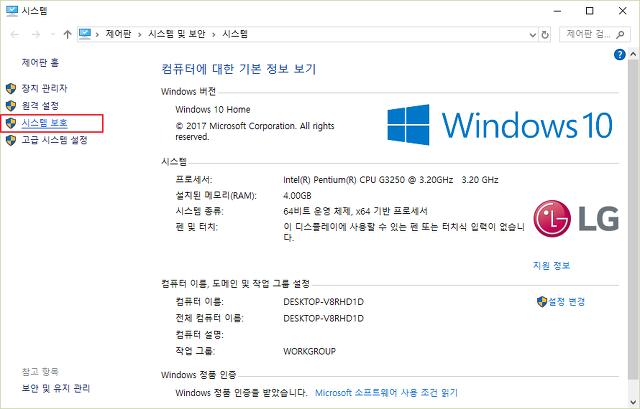Minimize the 시스템 window

click(558, 11)
